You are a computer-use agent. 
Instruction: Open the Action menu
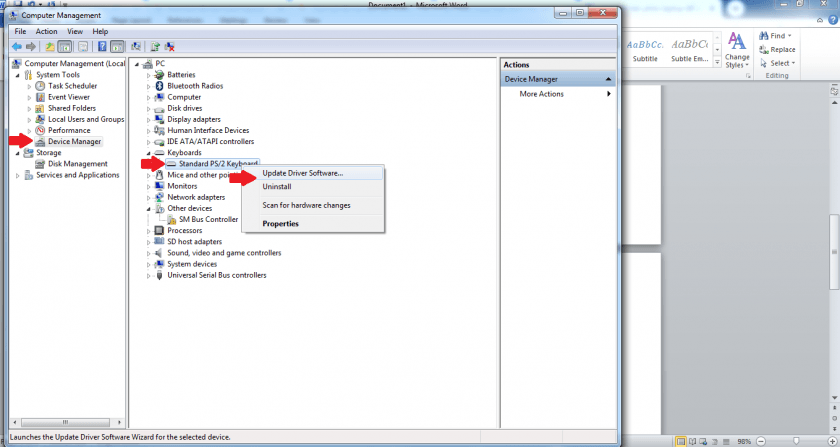(46, 31)
